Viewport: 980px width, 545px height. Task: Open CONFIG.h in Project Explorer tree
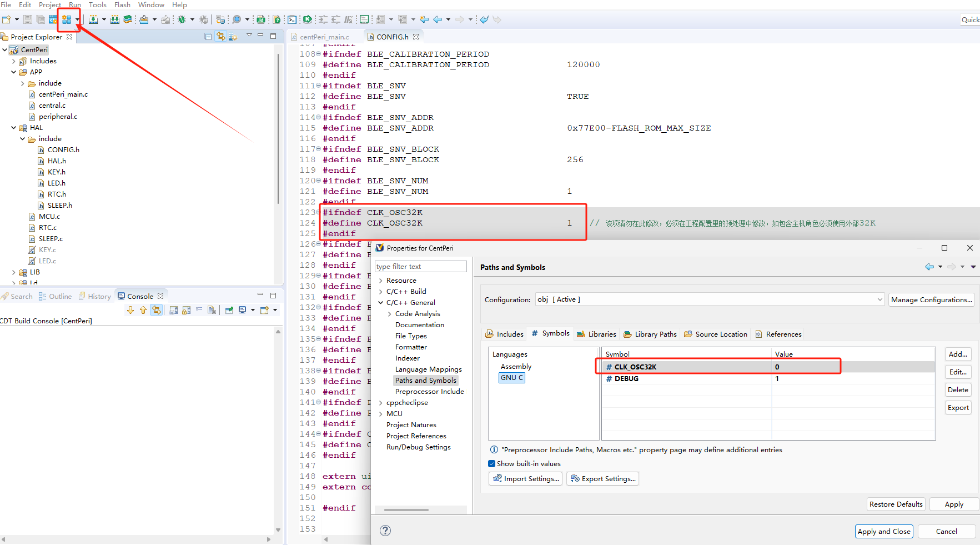pyautogui.click(x=63, y=150)
